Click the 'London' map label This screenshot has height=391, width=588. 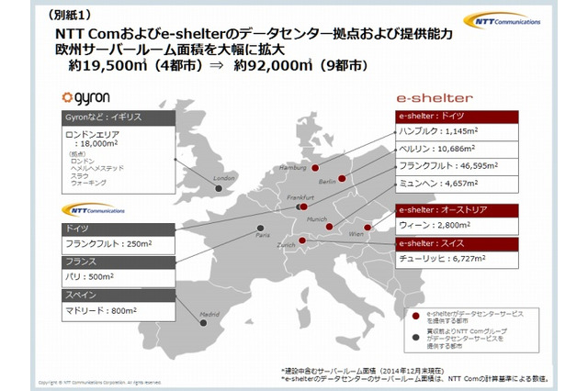click(224, 178)
